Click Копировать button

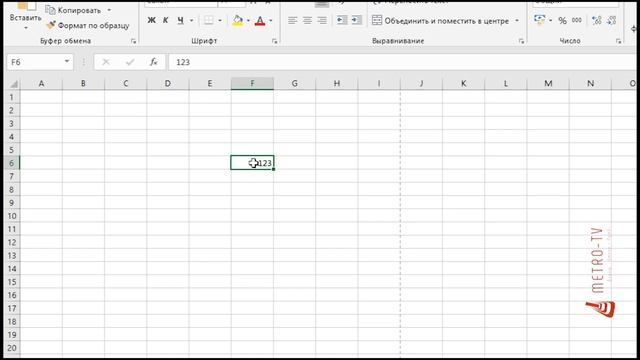[73, 10]
